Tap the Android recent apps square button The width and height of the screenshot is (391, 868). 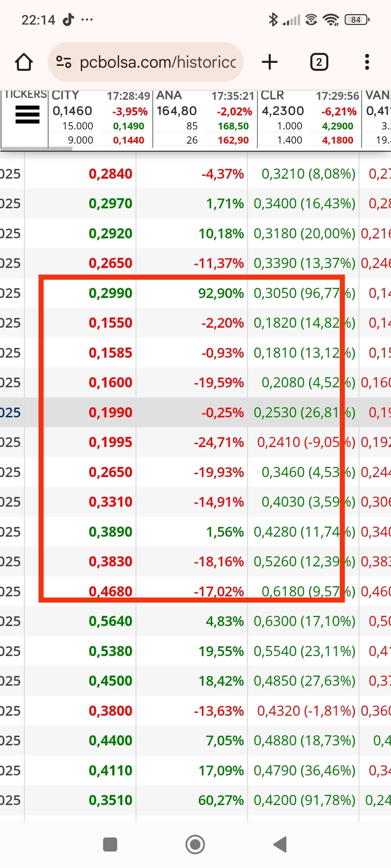[110, 845]
